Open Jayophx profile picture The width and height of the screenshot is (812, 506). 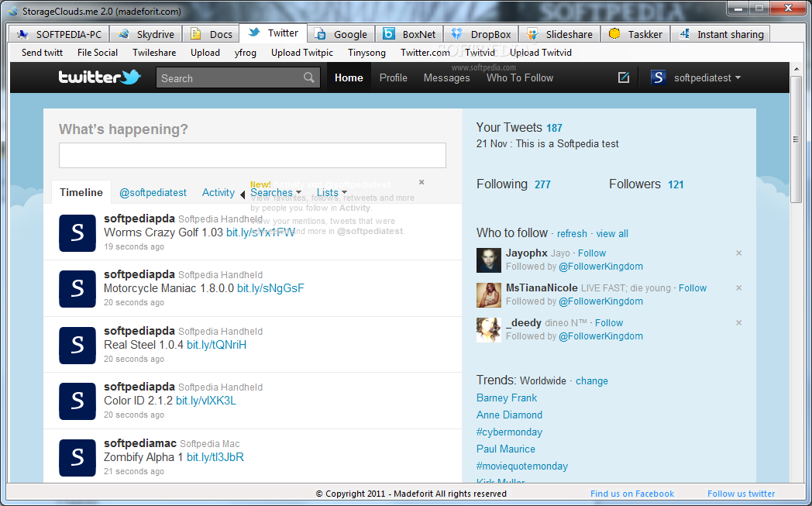pyautogui.click(x=489, y=260)
